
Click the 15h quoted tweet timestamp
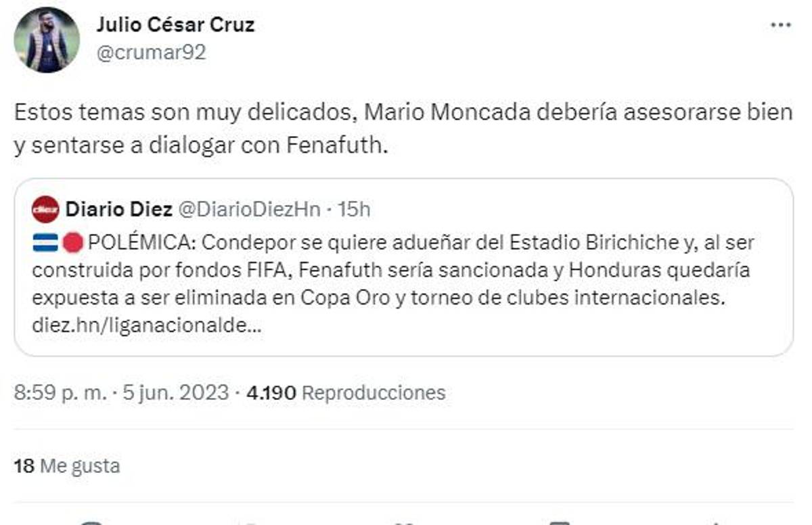(354, 210)
